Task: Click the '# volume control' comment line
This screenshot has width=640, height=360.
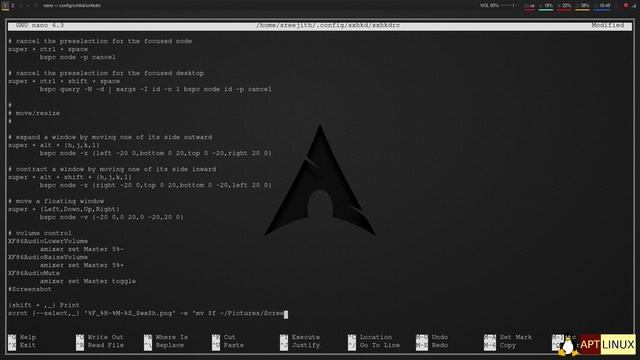Action: point(40,233)
